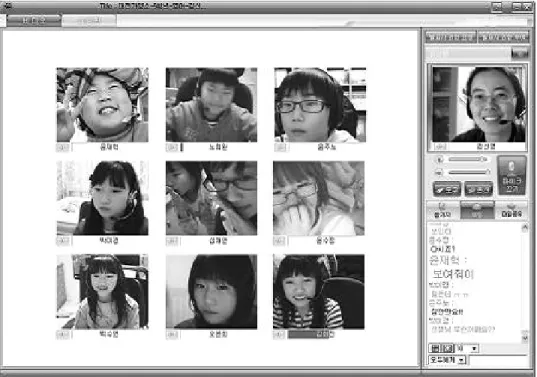Click the sender name 윤주노 in the chat

tap(439, 303)
